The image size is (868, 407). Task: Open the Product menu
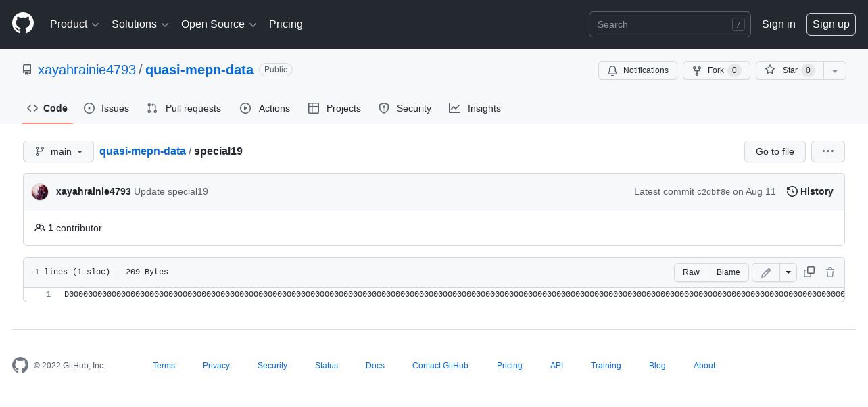click(74, 24)
